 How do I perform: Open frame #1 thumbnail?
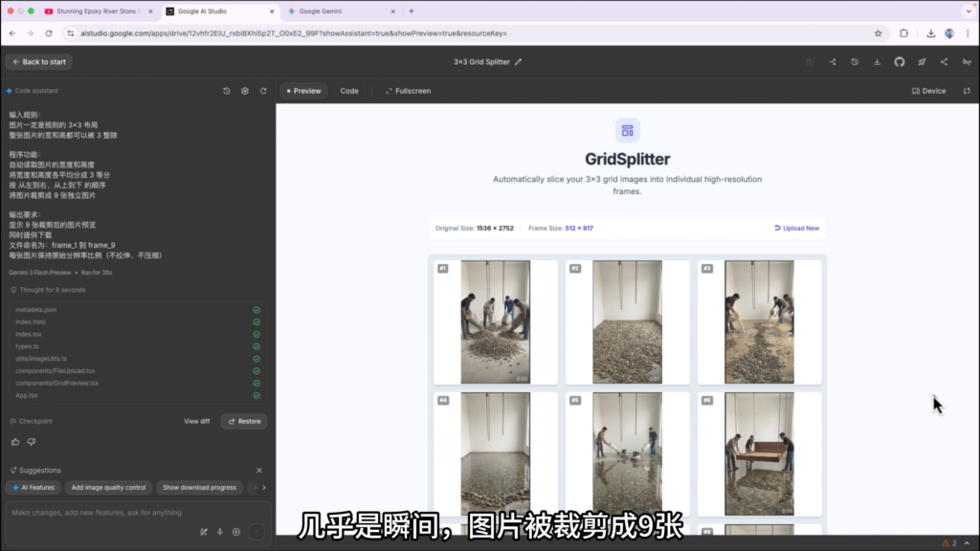tap(496, 321)
